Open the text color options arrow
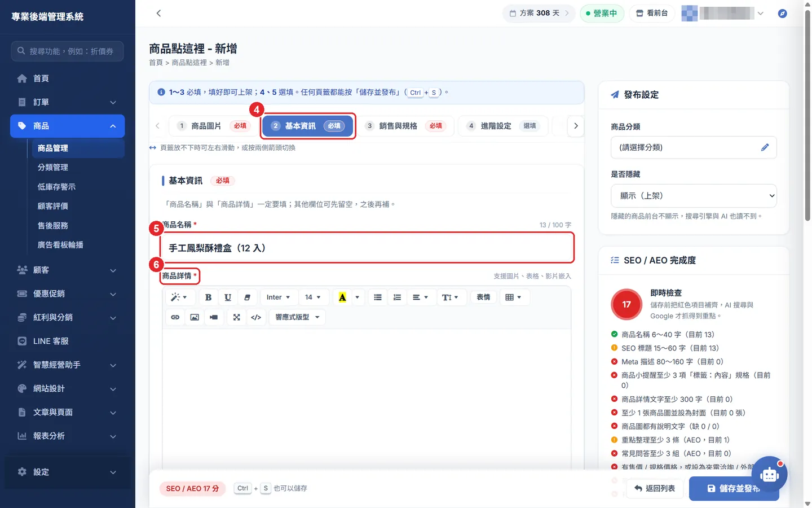This screenshot has width=812, height=508. [x=357, y=297]
